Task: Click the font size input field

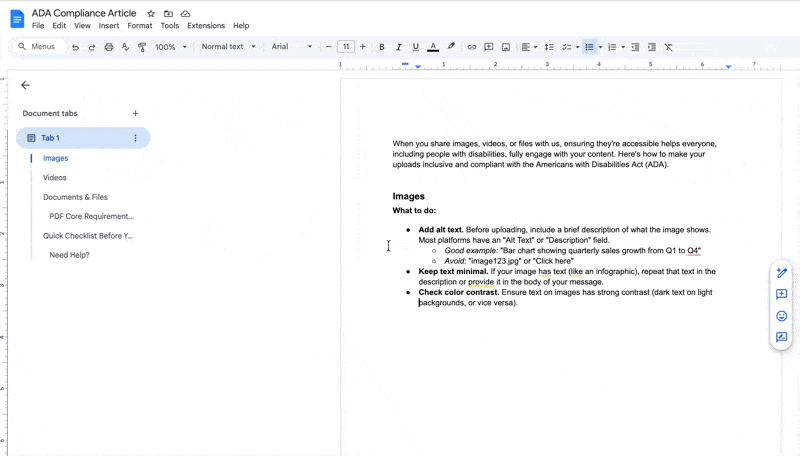Action: [345, 47]
